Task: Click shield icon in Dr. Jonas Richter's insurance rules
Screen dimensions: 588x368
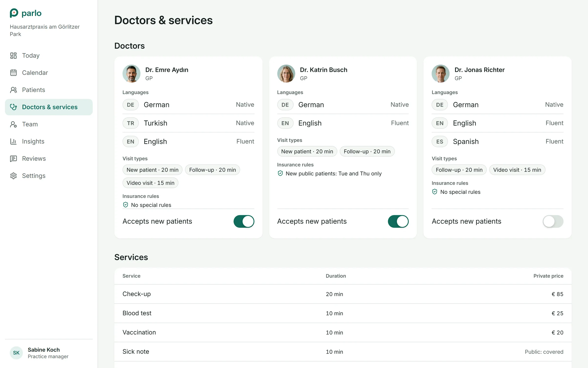Action: tap(435, 192)
